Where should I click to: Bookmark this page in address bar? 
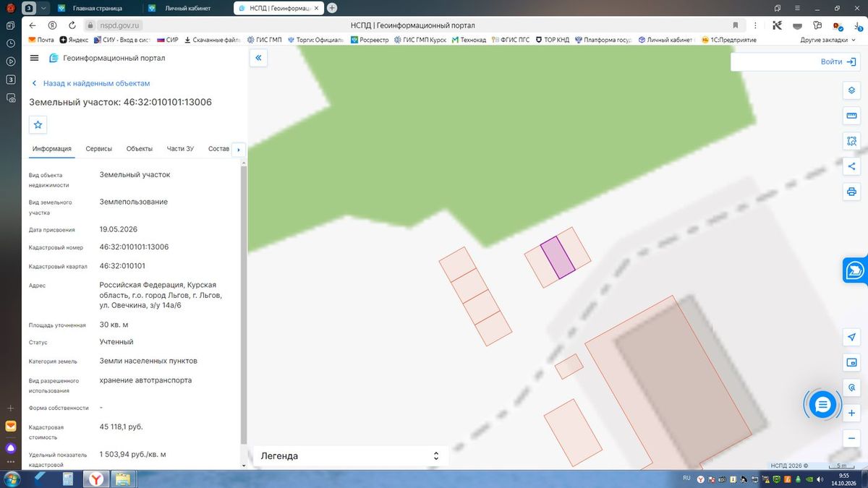coord(736,25)
